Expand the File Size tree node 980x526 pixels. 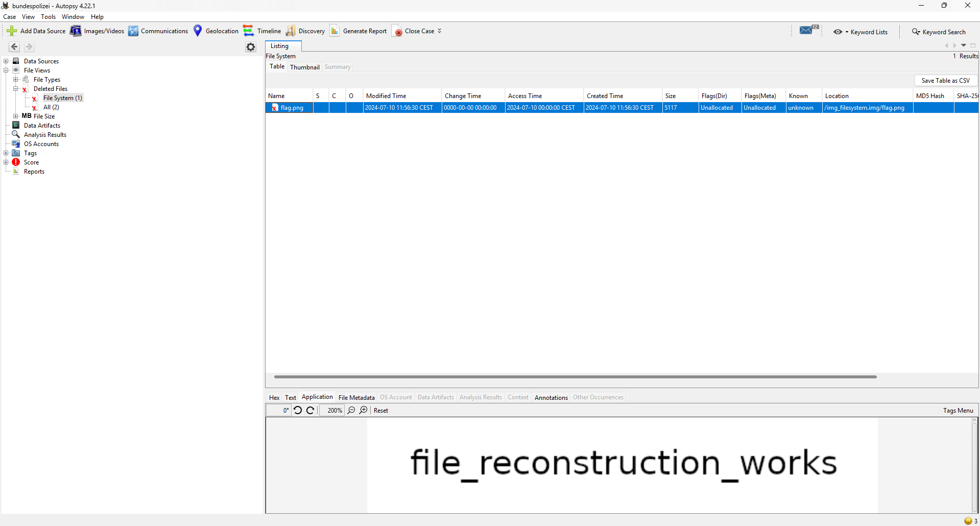[x=16, y=116]
